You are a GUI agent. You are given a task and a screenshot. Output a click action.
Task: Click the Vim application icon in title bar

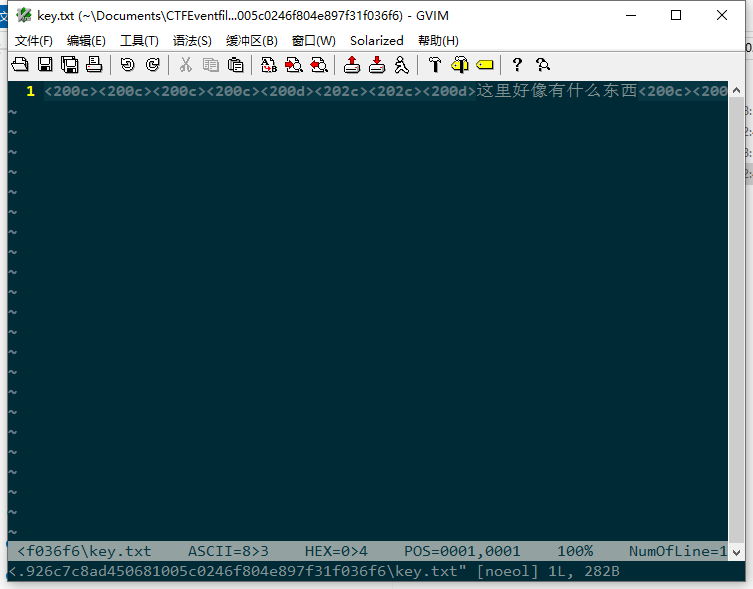point(24,15)
